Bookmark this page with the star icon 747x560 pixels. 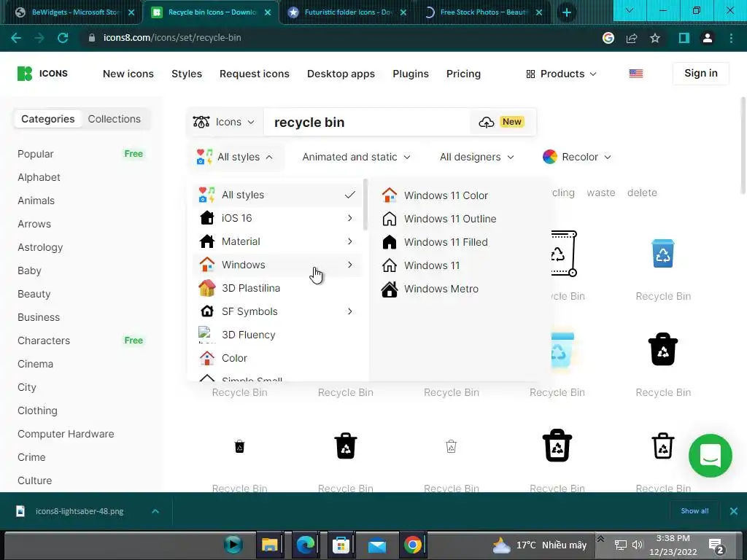[x=655, y=38]
